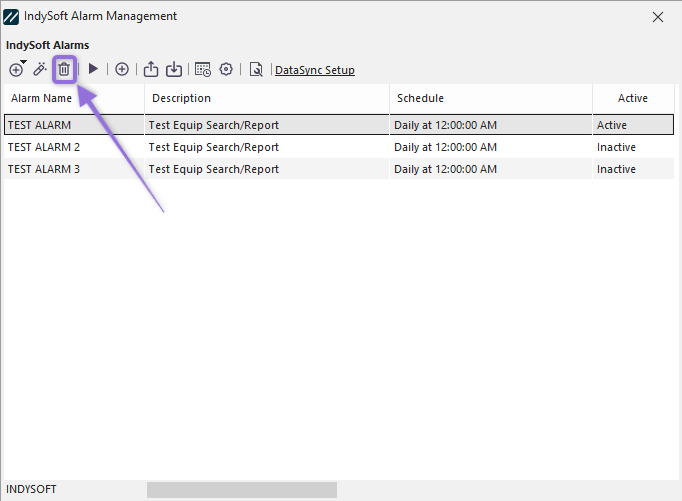Expand the dropdown arrow on add alarm
The width and height of the screenshot is (682, 501).
pos(23,63)
